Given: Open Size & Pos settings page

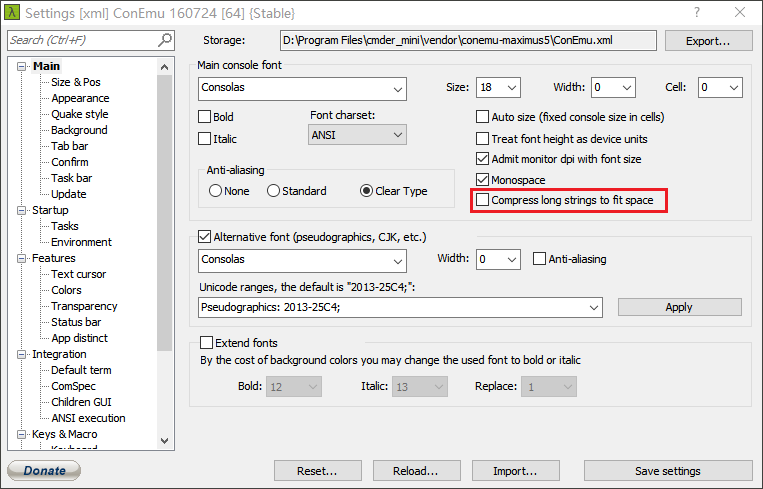Looking at the screenshot, I should point(76,82).
